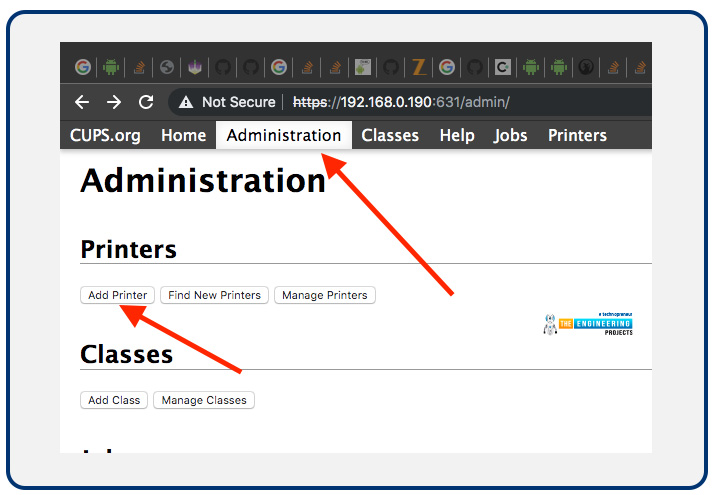Click the Not Secure warning triangle icon

[x=186, y=102]
